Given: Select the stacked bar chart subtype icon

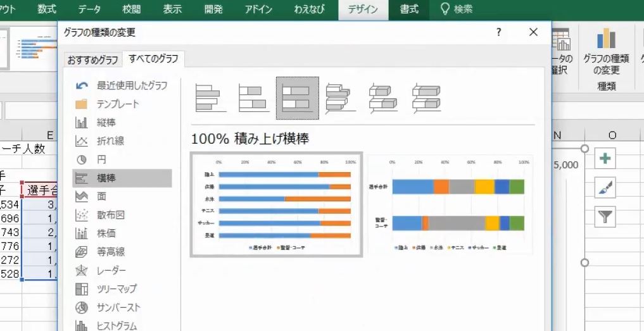Looking at the screenshot, I should pos(254,98).
